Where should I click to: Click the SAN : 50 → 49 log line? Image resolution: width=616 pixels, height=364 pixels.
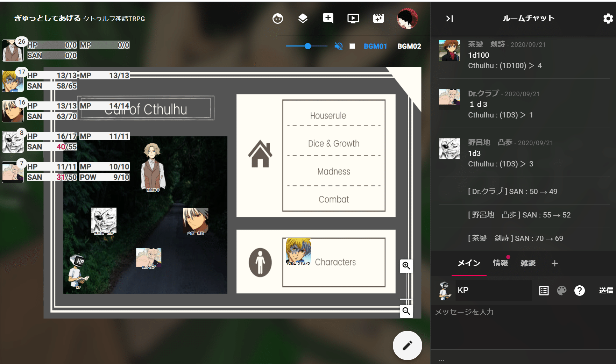click(513, 192)
